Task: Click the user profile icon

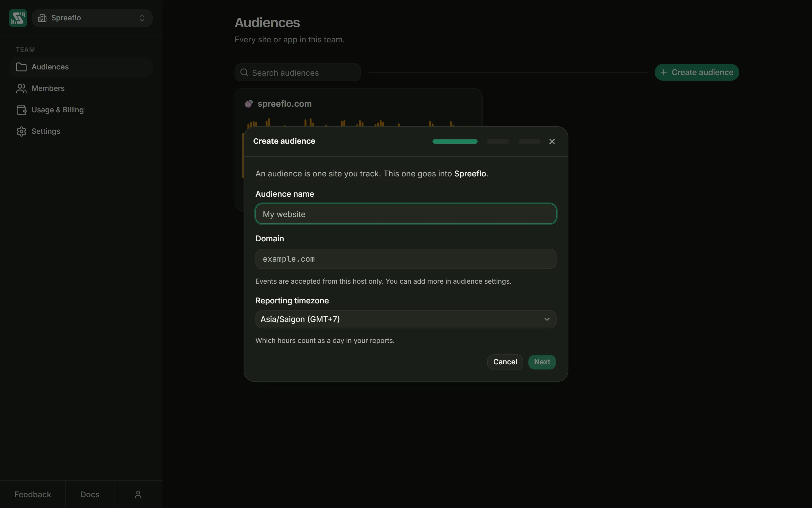Action: click(x=138, y=494)
